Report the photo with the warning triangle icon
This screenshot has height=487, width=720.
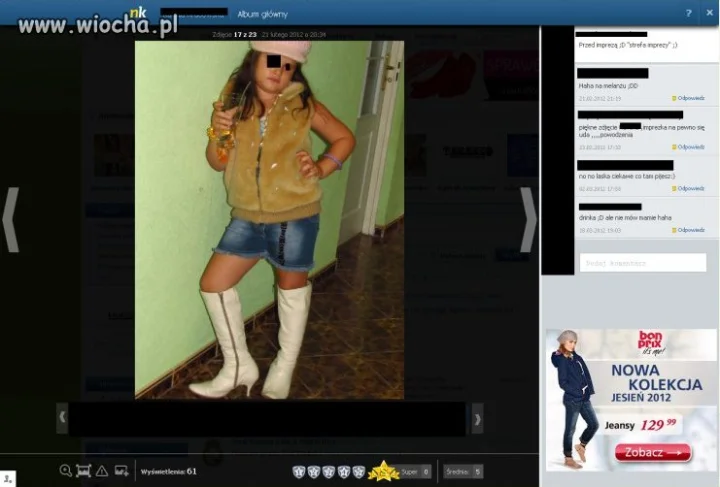point(102,470)
